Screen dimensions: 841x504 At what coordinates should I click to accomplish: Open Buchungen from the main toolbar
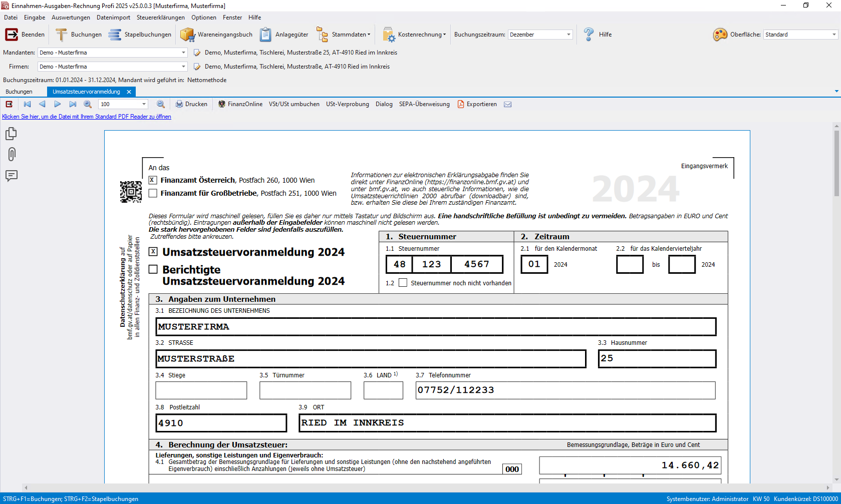click(79, 35)
